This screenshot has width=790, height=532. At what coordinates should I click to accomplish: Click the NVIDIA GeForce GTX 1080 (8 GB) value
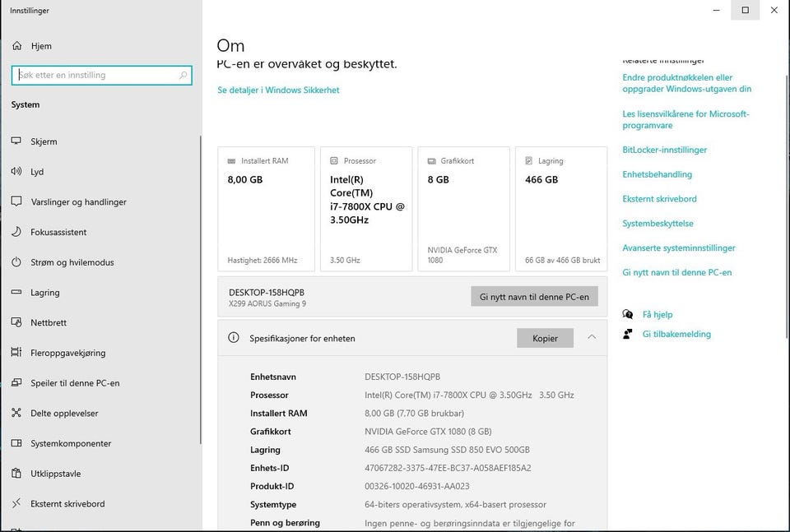428,432
